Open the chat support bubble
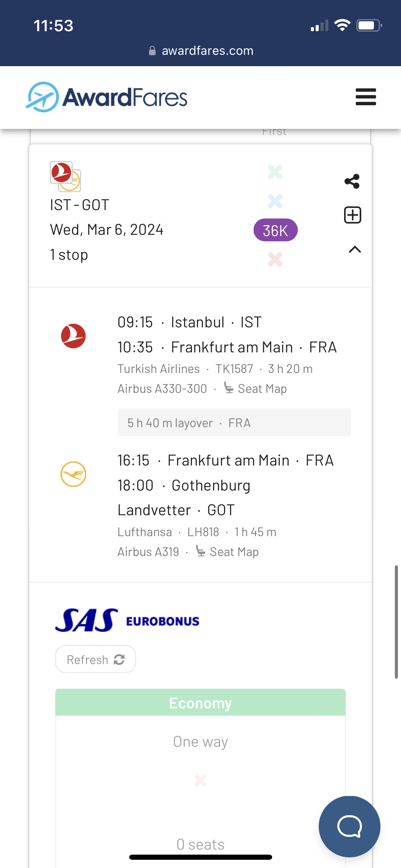This screenshot has height=868, width=401. tap(349, 826)
